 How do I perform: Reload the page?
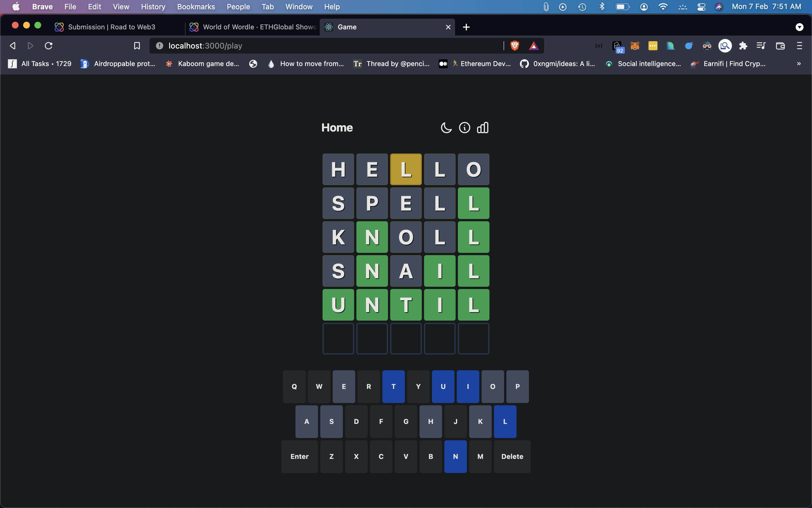pos(49,46)
